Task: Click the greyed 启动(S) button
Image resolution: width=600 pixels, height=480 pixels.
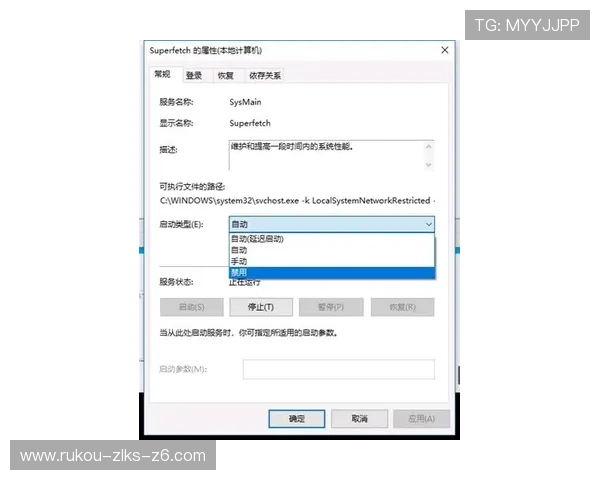Action: point(192,307)
